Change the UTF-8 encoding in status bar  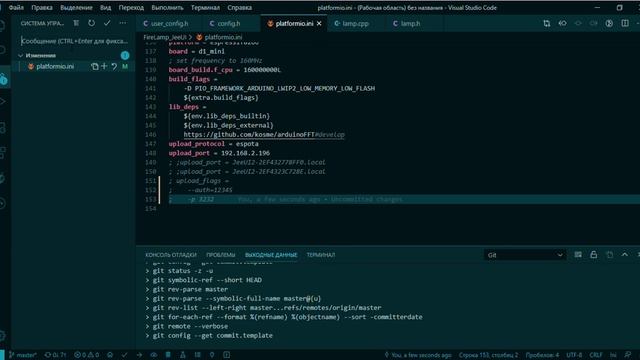click(x=574, y=355)
